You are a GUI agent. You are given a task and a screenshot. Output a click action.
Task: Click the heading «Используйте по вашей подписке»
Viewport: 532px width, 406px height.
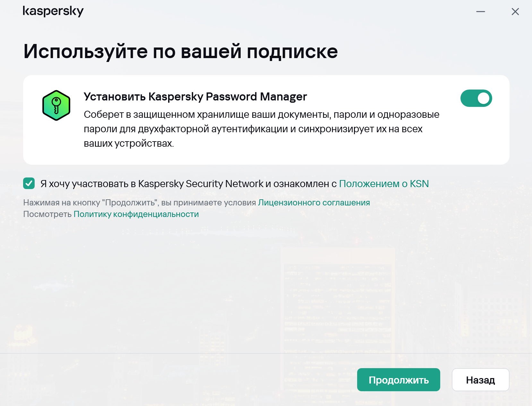180,51
